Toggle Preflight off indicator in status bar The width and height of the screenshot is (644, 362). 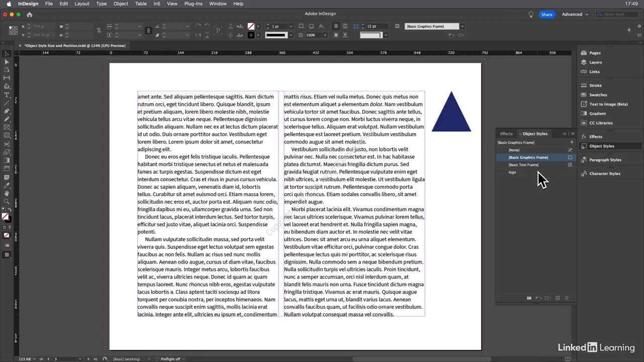pyautogui.click(x=171, y=359)
